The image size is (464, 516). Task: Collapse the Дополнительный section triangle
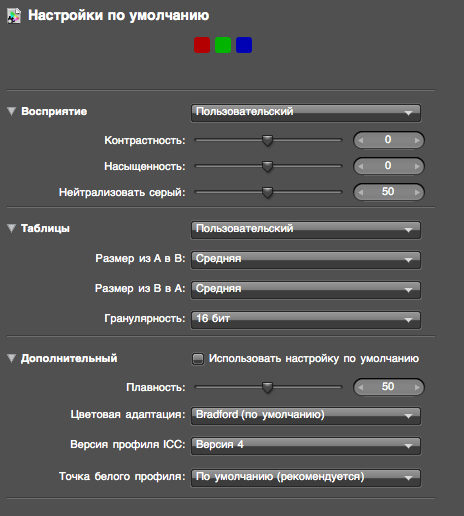(12, 358)
